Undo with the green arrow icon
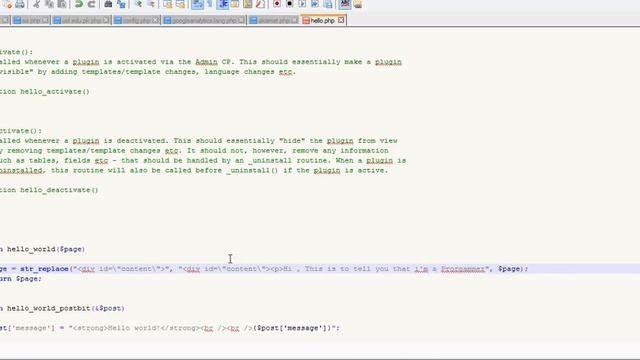The height and width of the screenshot is (360, 640). point(79,4)
